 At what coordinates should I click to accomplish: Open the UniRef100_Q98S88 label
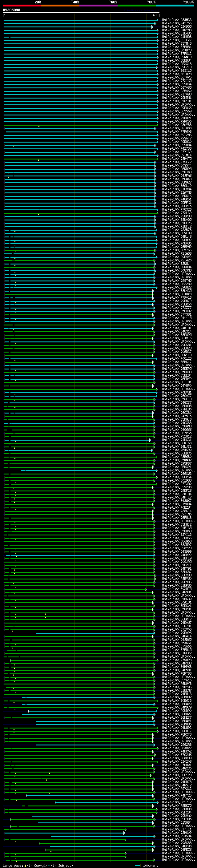click(177, 843)
